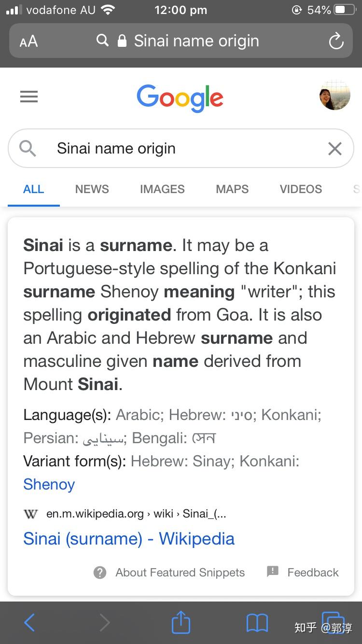Open Sinai (surname) - Wikipedia link
This screenshot has height=644, width=362.
pyautogui.click(x=129, y=539)
